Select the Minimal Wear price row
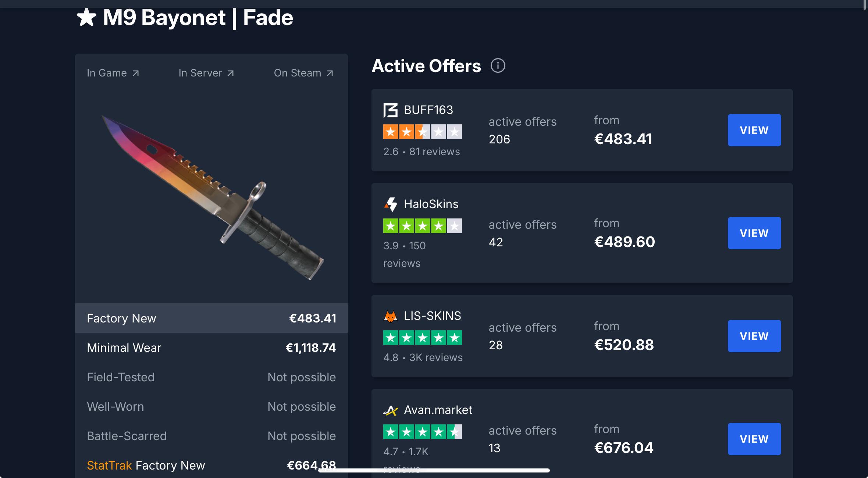 coord(211,347)
